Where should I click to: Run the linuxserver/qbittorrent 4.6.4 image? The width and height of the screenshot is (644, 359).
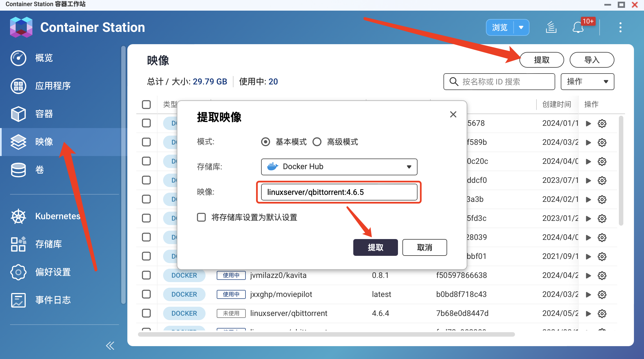tap(588, 313)
